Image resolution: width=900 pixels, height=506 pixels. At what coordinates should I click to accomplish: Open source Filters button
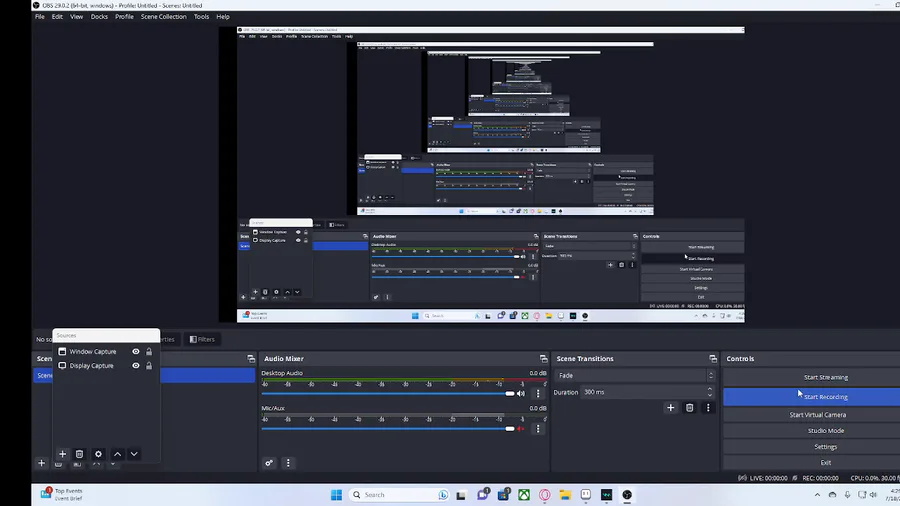tap(202, 339)
